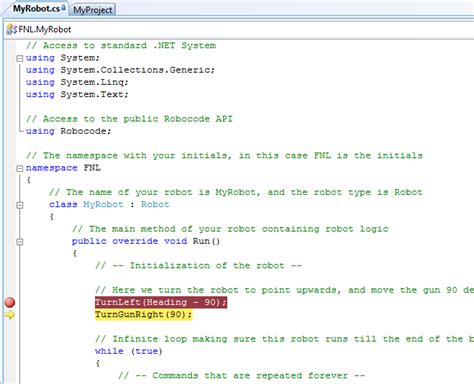Click the 'Infinite loop making sure' comment
The width and height of the screenshot is (474, 384).
[x=284, y=339]
